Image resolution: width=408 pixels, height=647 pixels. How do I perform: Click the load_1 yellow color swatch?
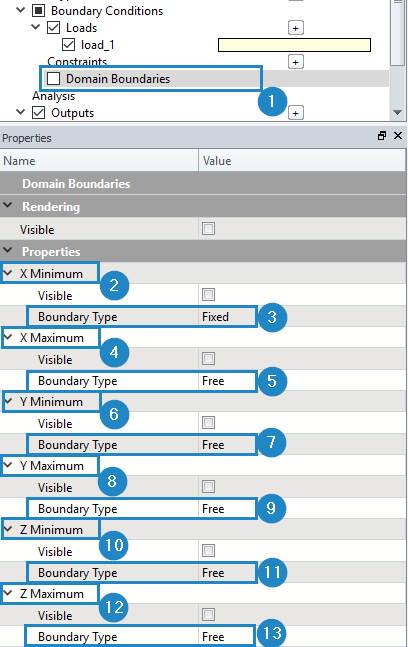pos(294,45)
